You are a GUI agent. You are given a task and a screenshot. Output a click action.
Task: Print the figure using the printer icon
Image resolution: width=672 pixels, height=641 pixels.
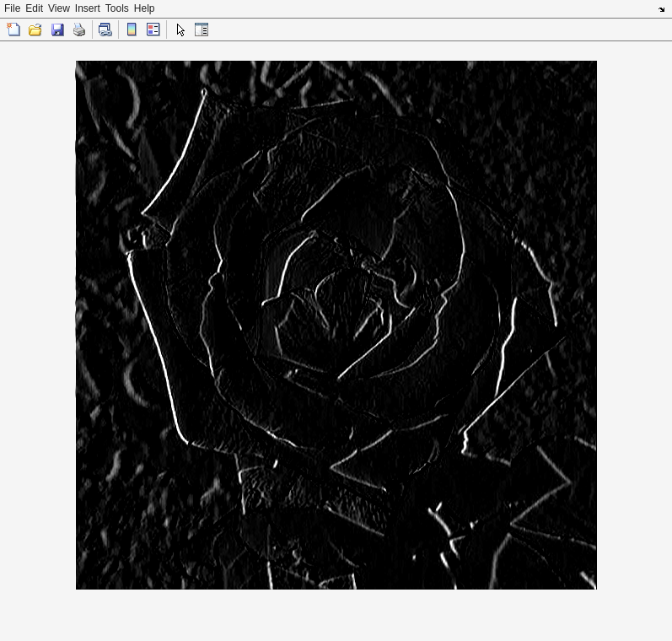click(x=79, y=30)
